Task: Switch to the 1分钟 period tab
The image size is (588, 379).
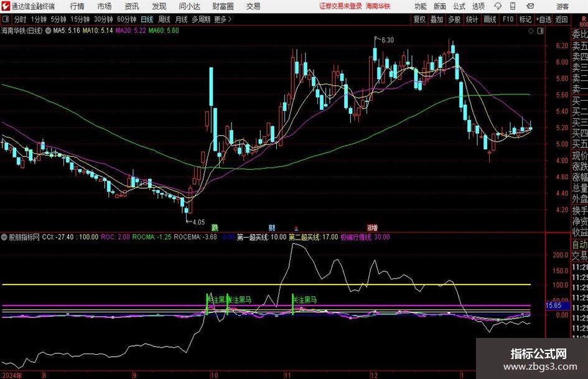Action: coord(38,19)
